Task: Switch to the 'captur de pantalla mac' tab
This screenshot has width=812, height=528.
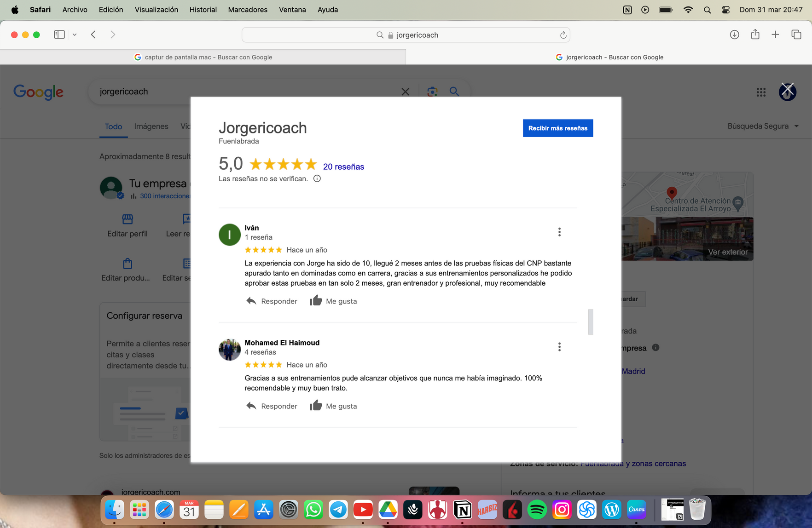Action: pyautogui.click(x=203, y=57)
